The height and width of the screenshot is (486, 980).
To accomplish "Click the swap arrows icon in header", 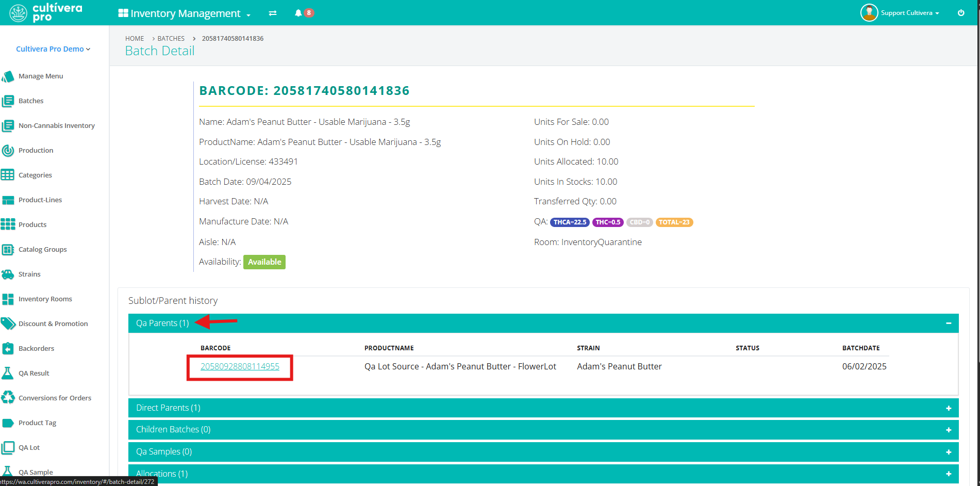I will (273, 13).
